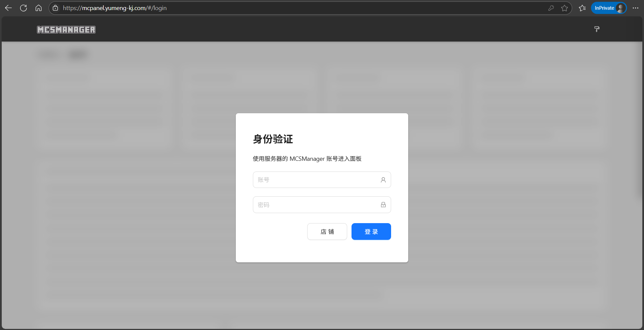Image resolution: width=644 pixels, height=330 pixels.
Task: Open the browser settings and more menu
Action: [x=635, y=8]
